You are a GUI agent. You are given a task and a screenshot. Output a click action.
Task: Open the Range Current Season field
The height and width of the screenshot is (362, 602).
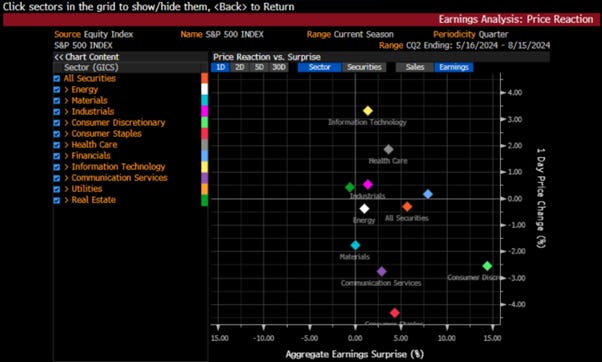pyautogui.click(x=350, y=34)
